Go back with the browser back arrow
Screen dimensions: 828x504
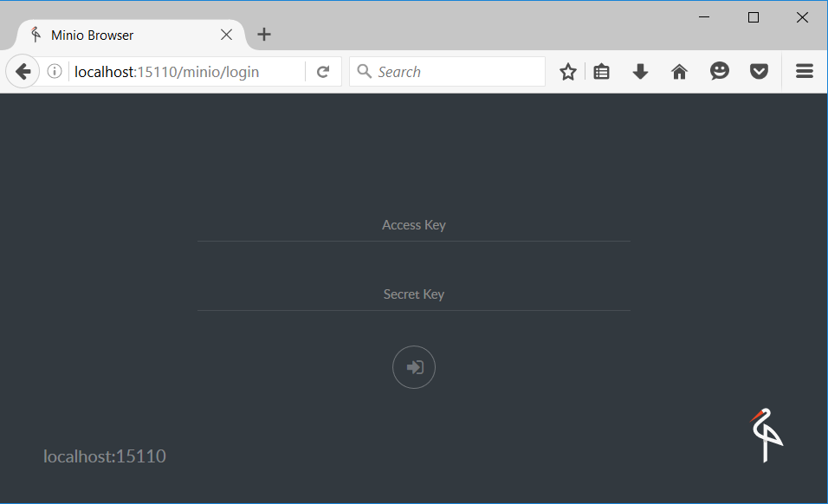[x=23, y=71]
